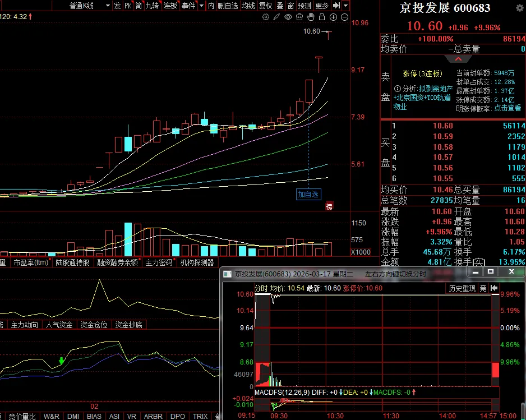Screen dimensions: 526x420
Task: Switch to 机构探测器 indicator tab
Action: (197, 262)
